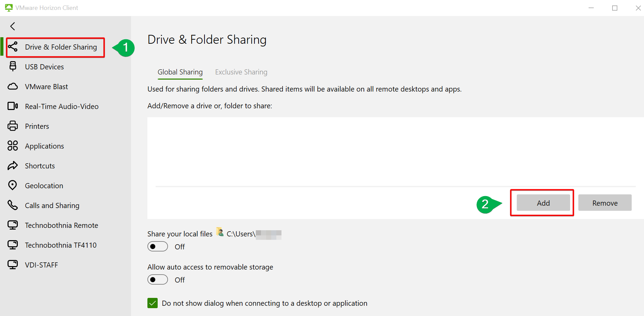Click the VMware Horizon Client logo icon

pos(9,8)
